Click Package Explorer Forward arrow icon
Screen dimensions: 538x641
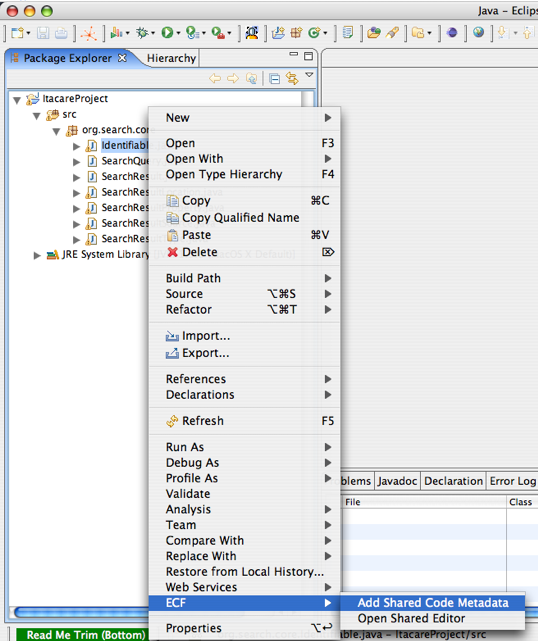click(233, 78)
